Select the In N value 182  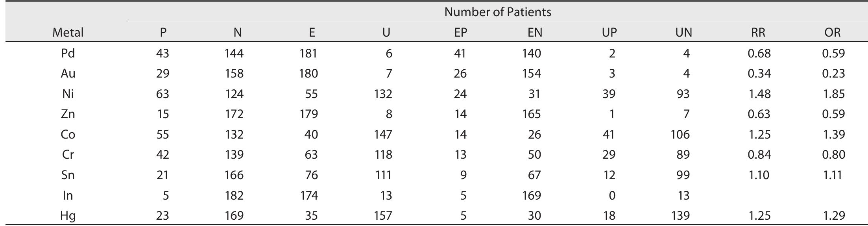pos(234,196)
